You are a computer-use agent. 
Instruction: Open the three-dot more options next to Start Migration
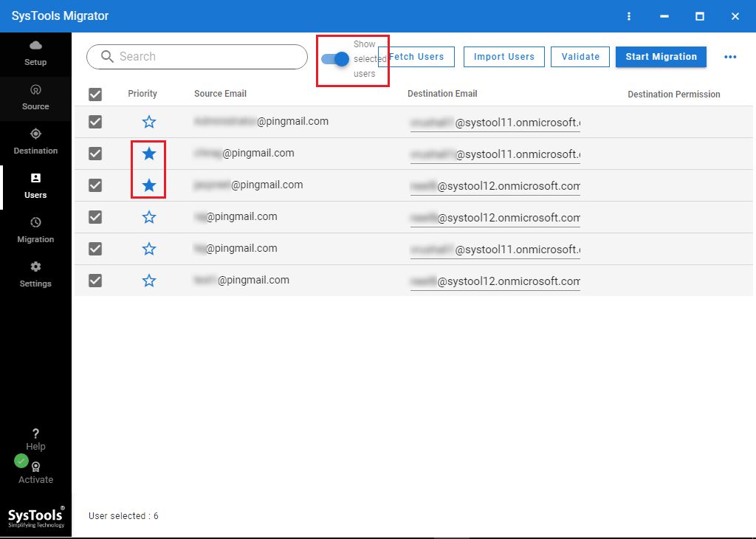[x=730, y=57]
